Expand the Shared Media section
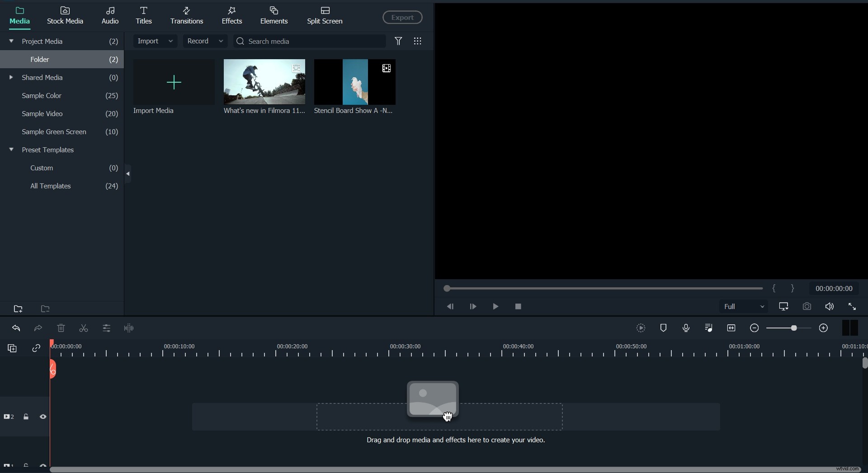The height and width of the screenshot is (473, 868). click(11, 77)
